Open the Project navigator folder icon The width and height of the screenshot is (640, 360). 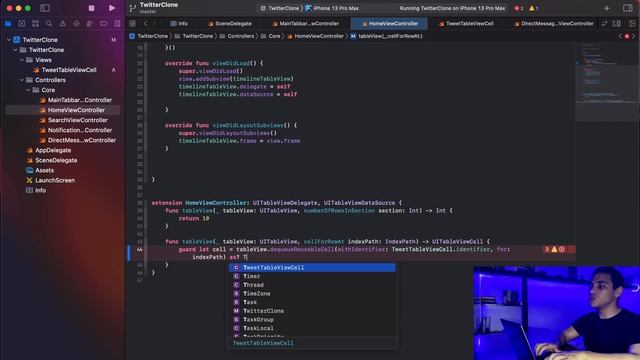click(8, 24)
